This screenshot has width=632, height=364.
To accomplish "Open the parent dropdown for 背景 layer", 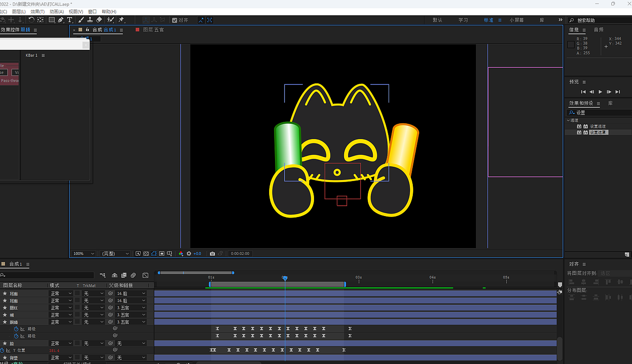I will click(131, 358).
